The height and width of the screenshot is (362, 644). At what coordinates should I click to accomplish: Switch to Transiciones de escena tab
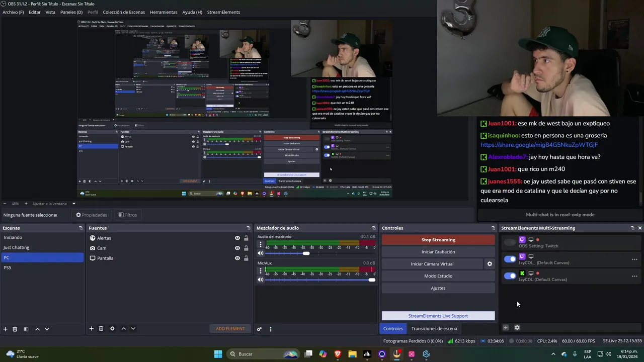(434, 329)
